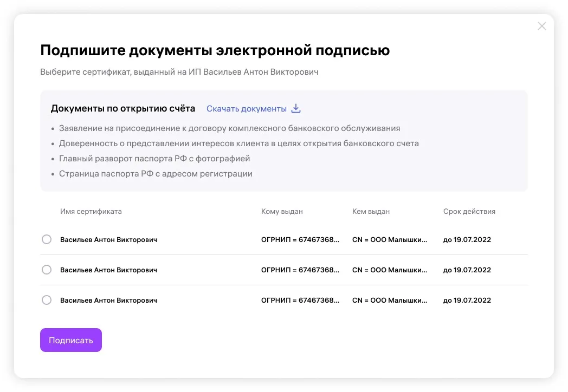
Task: Click the ОГРНИП value in the second row
Action: (300, 270)
